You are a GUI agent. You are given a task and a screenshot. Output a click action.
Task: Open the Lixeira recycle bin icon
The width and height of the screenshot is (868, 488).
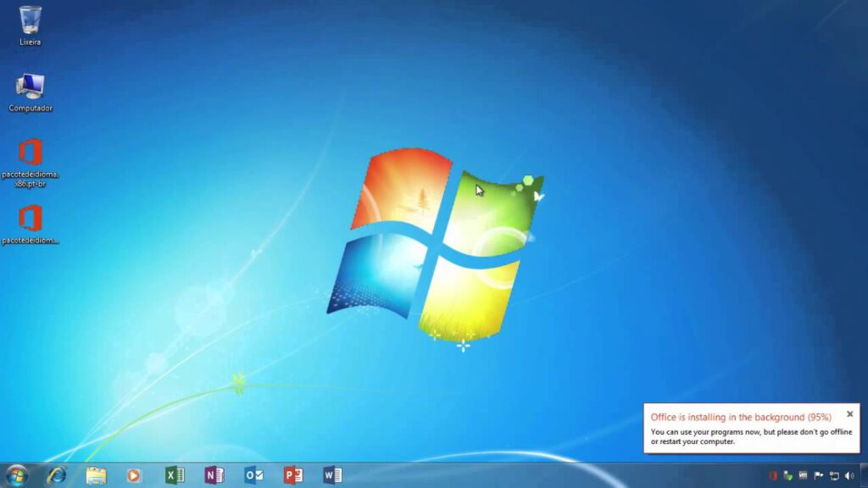[30, 25]
